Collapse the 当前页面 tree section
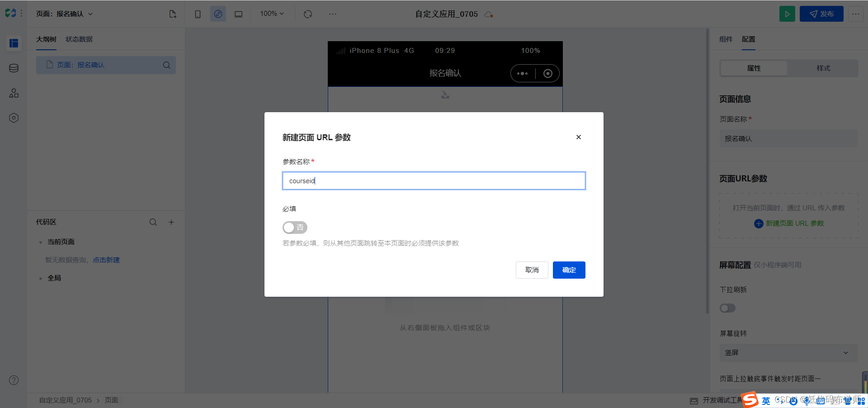The width and height of the screenshot is (868, 408). point(41,242)
